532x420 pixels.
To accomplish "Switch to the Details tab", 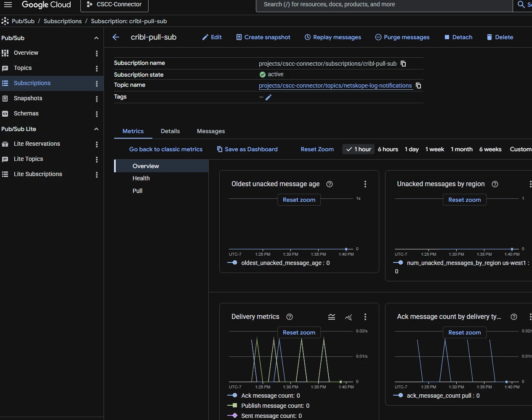I will click(170, 131).
